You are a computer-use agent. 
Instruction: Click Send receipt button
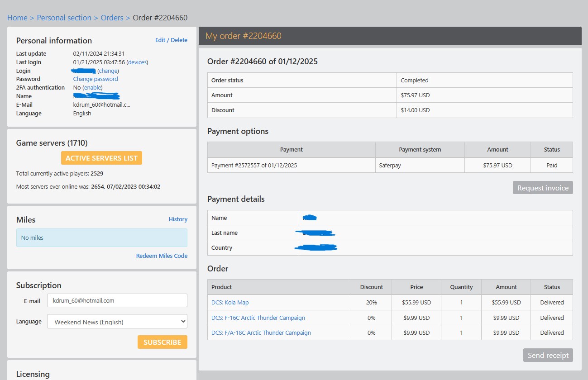548,355
